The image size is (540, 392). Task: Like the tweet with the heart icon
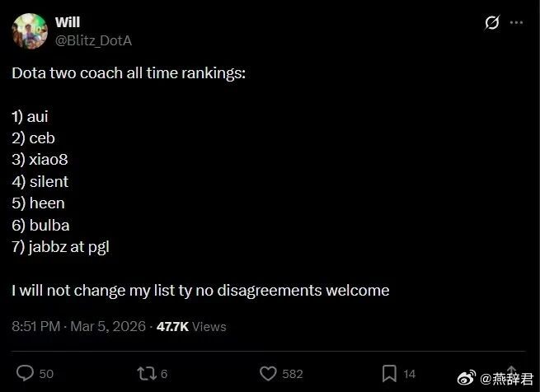coord(267,373)
